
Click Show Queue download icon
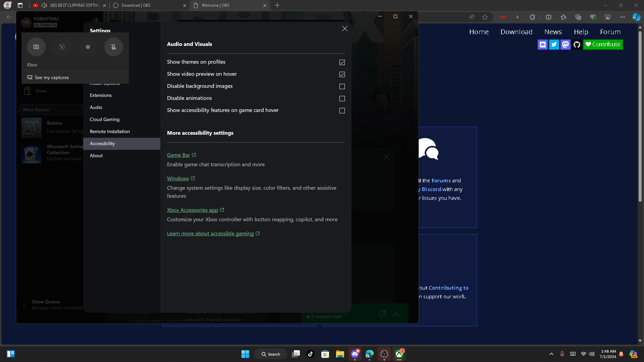[24, 305]
